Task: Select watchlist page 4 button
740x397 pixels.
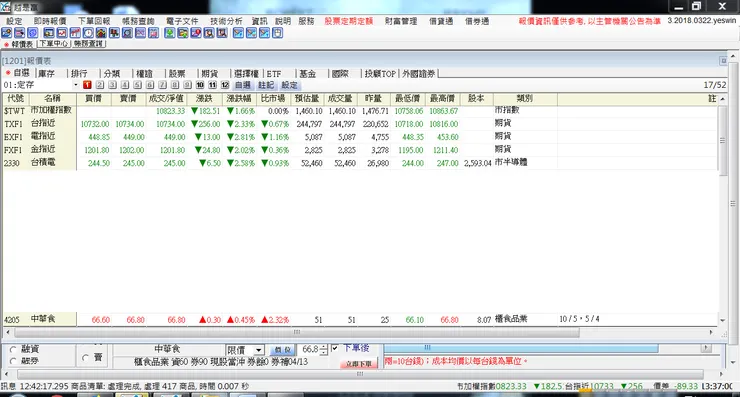Action: (125, 85)
